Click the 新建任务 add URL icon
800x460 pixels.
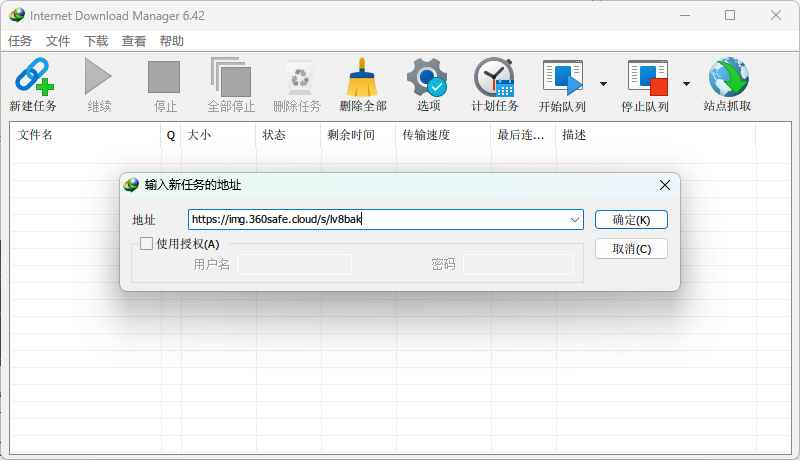point(34,76)
